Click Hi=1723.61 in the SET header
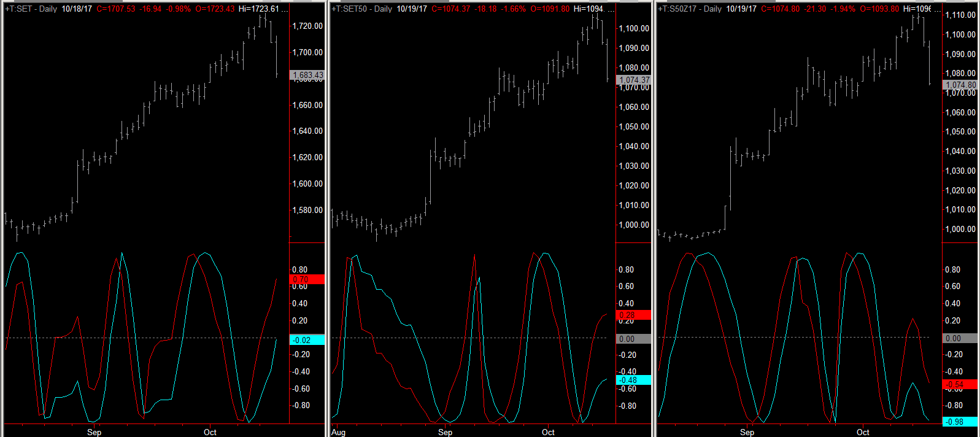Screen dimensions: 980x437 259,9
